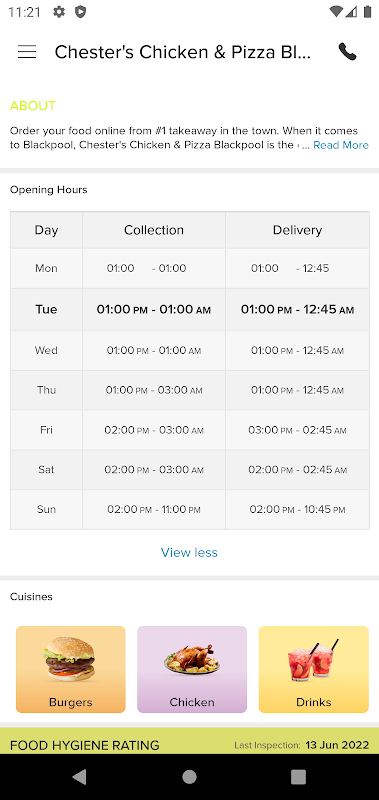This screenshot has height=800, width=379.
Task: Expand About text with Read More
Action: (x=341, y=145)
